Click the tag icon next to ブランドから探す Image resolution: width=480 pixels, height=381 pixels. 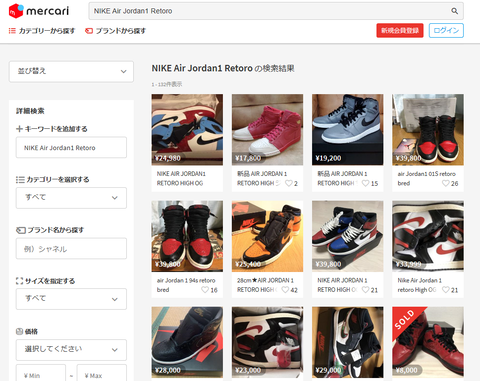89,31
